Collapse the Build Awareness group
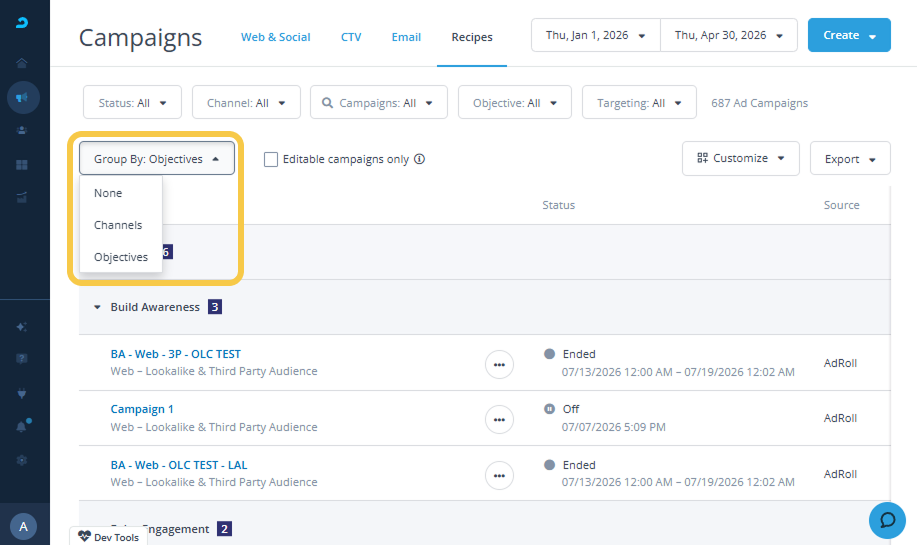This screenshot has height=545, width=917. [97, 307]
